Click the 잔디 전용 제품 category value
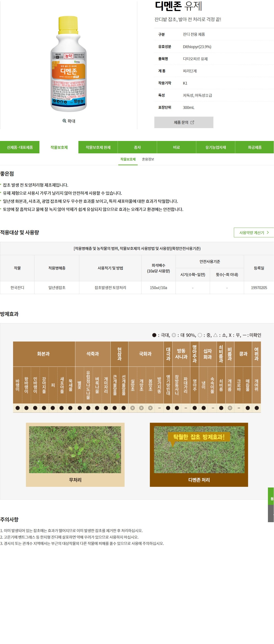Screen dimensions: 274x644 point(194,34)
